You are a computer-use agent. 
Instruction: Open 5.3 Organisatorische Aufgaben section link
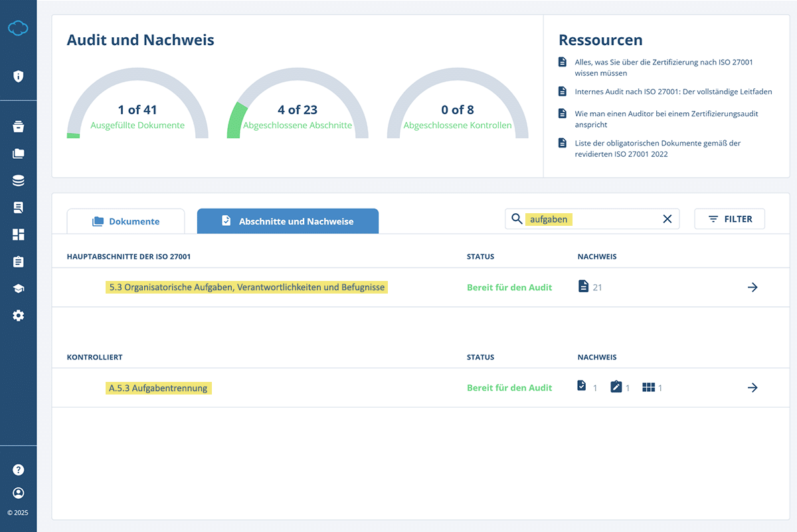click(246, 288)
